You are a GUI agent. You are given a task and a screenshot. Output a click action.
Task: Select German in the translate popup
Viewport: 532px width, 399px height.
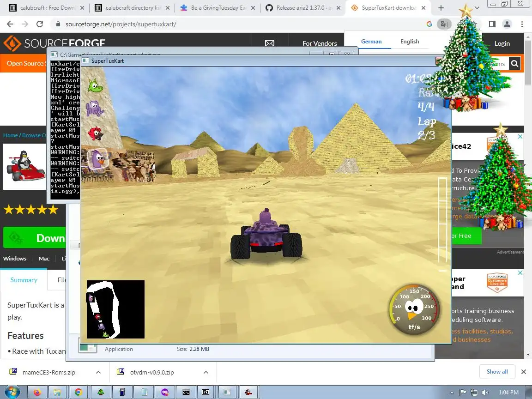point(371,42)
